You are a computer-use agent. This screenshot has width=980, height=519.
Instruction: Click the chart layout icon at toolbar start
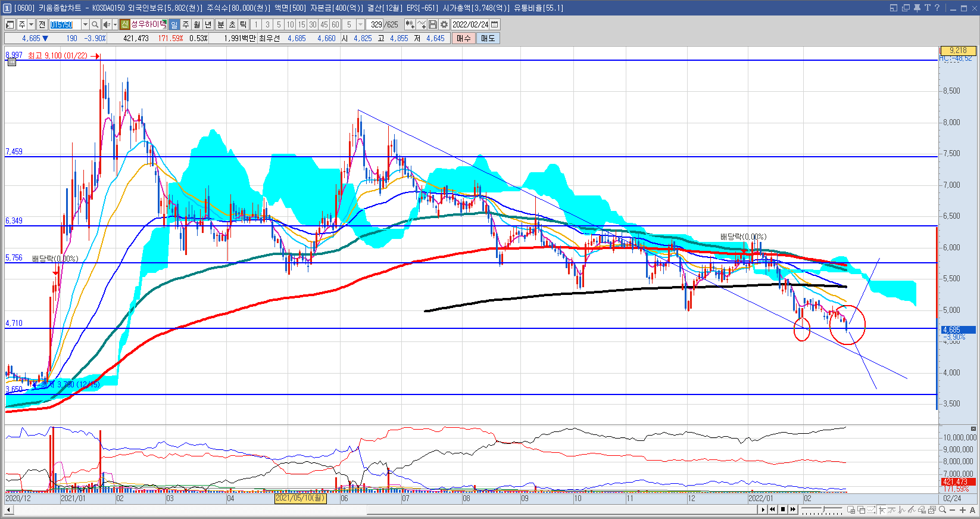[x=10, y=24]
